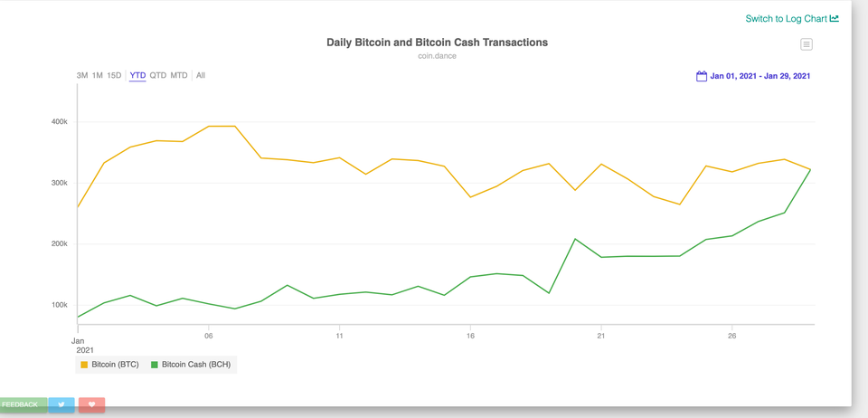Viewport: 868px width, 418px height.
Task: Choose the YTD range option
Action: click(x=137, y=75)
